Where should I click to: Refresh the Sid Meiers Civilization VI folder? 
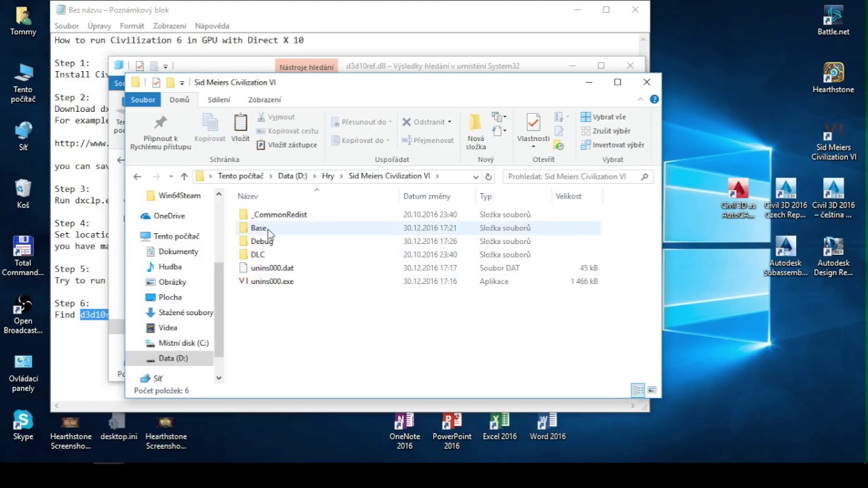[x=488, y=176]
